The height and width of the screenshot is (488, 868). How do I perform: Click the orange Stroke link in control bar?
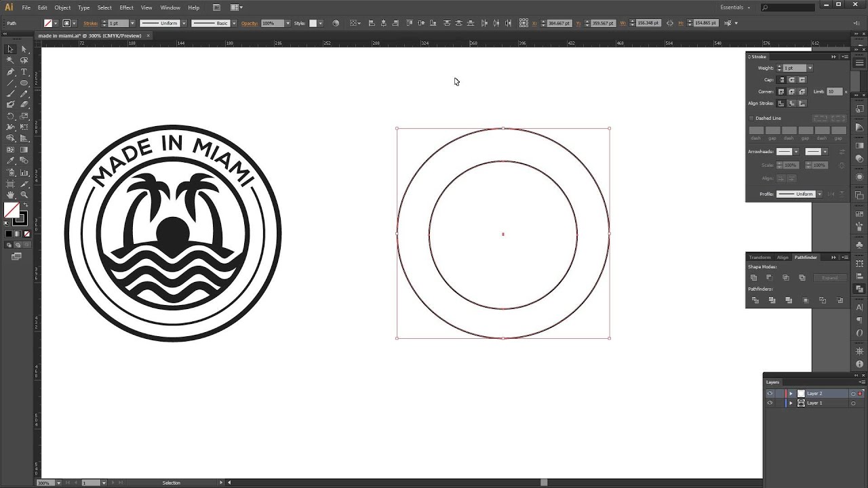tap(91, 23)
